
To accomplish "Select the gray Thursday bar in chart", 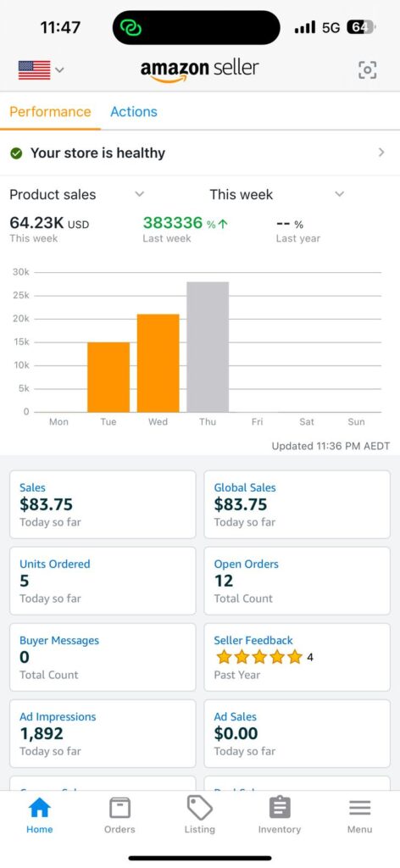I will tap(208, 347).
